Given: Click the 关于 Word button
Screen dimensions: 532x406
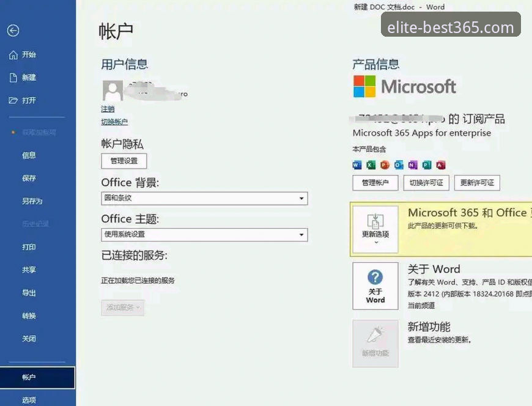Looking at the screenshot, I should click(375, 286).
